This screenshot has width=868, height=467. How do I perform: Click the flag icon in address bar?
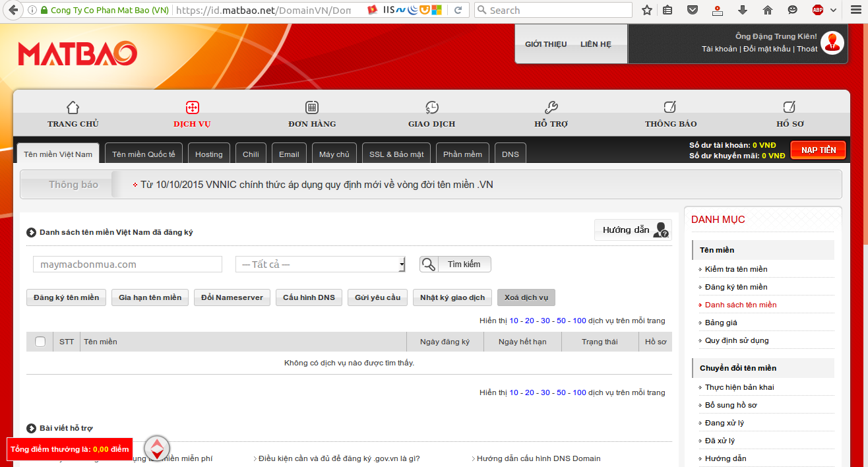(373, 10)
